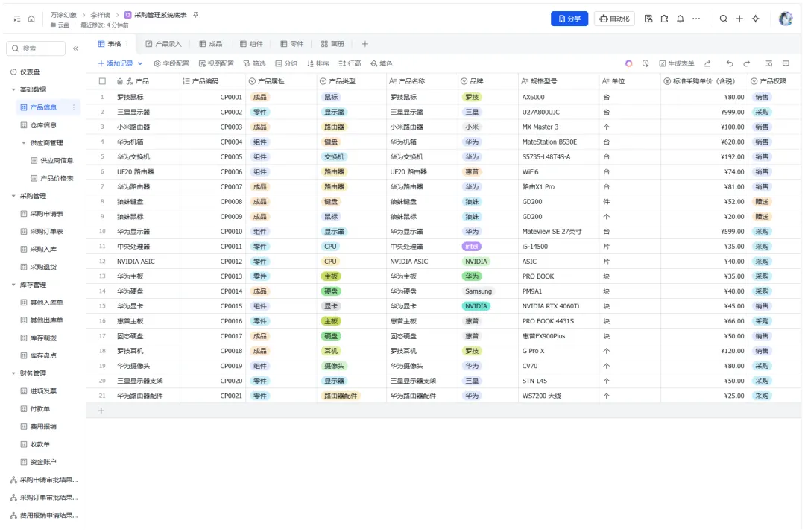805x532 pixels.
Task: Pin the 采购管理系统底表 document
Action: click(195, 15)
